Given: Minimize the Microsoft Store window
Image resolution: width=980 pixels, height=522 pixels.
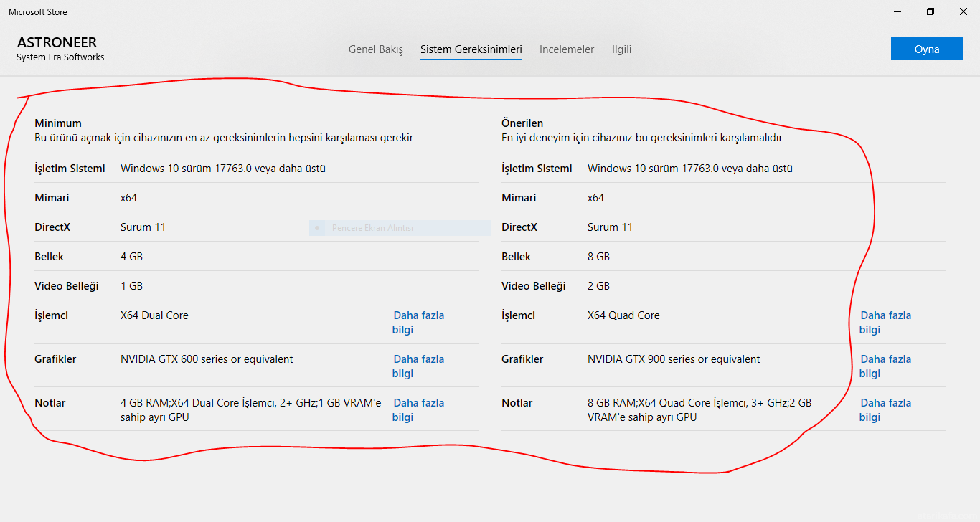Looking at the screenshot, I should (897, 11).
